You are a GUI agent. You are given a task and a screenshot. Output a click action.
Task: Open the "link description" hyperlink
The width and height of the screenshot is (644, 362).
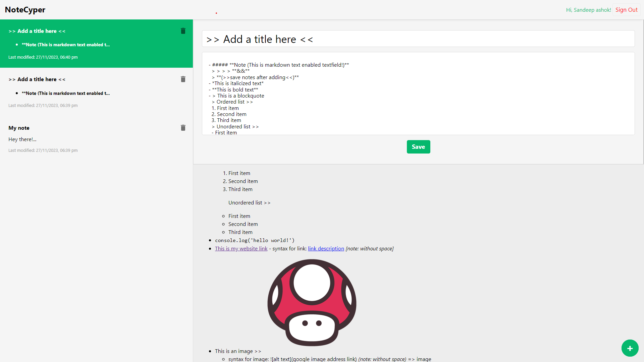point(326,249)
